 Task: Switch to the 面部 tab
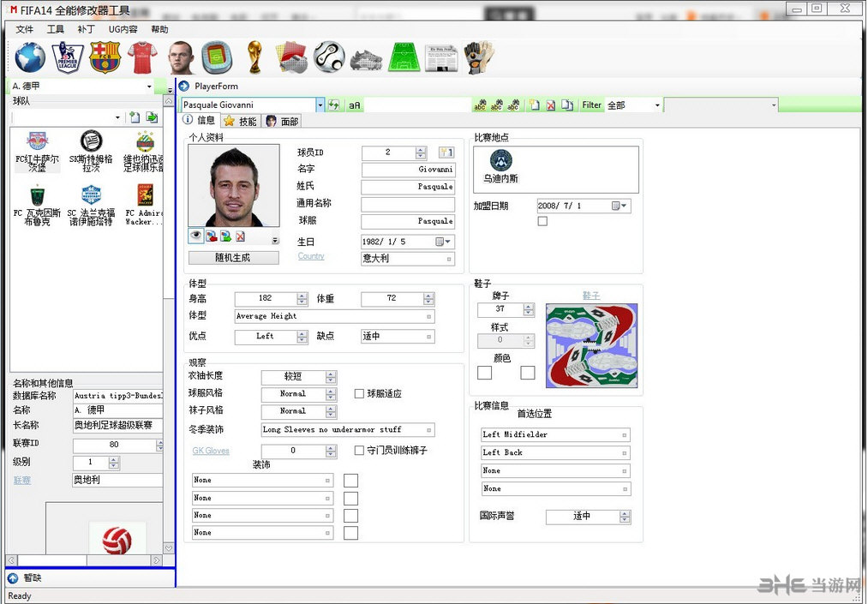pyautogui.click(x=282, y=122)
